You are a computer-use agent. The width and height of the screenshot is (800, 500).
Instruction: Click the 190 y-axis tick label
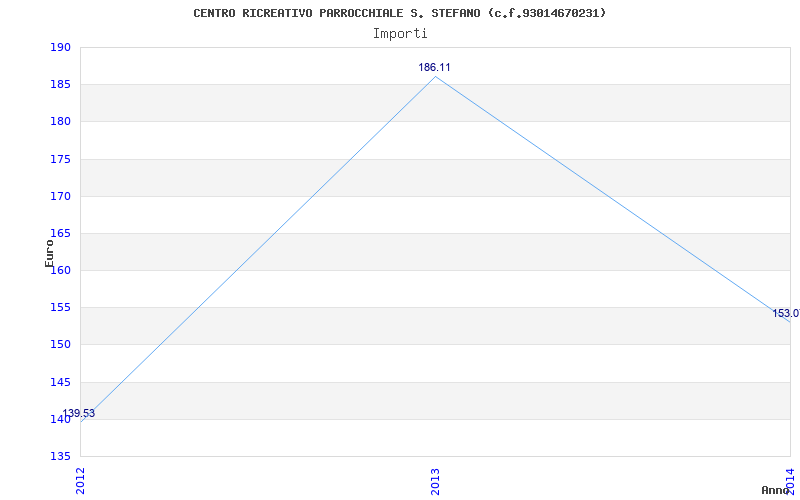coord(60,47)
